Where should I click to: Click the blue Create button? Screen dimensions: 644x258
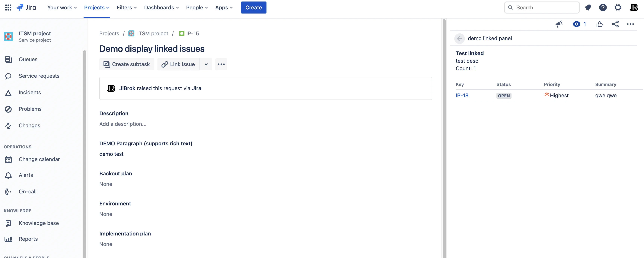tap(253, 8)
